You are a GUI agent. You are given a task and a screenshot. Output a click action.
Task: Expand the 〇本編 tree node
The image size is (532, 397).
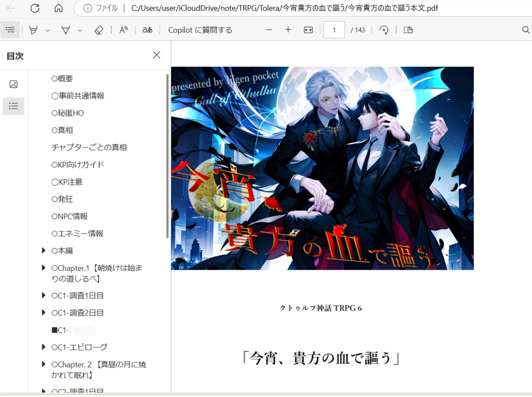pyautogui.click(x=44, y=251)
